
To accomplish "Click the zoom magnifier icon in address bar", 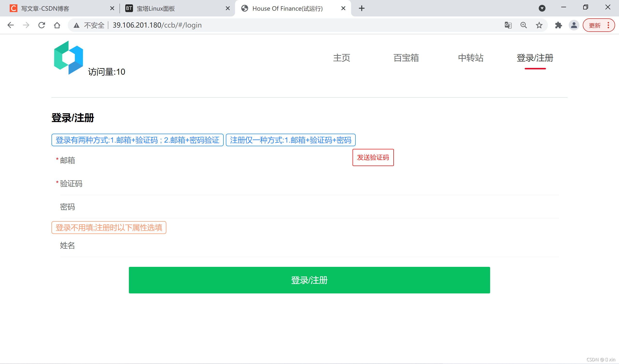I will pyautogui.click(x=523, y=25).
